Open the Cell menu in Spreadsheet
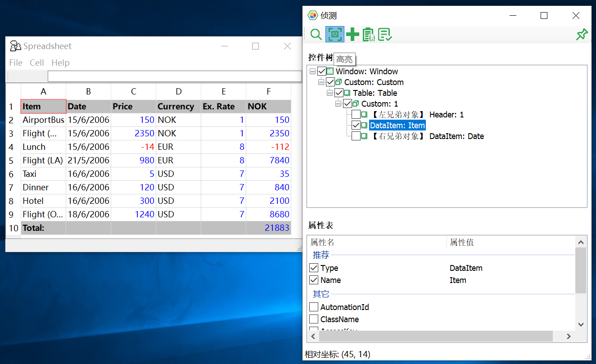596x364 pixels. point(37,63)
